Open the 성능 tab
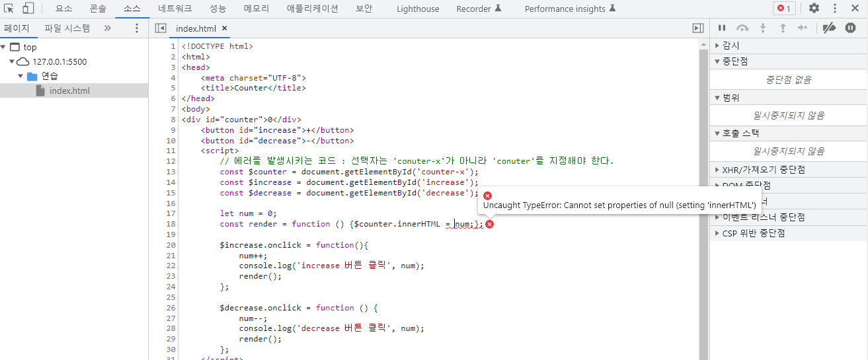Screen dimensions: 868x360 (x=217, y=9)
